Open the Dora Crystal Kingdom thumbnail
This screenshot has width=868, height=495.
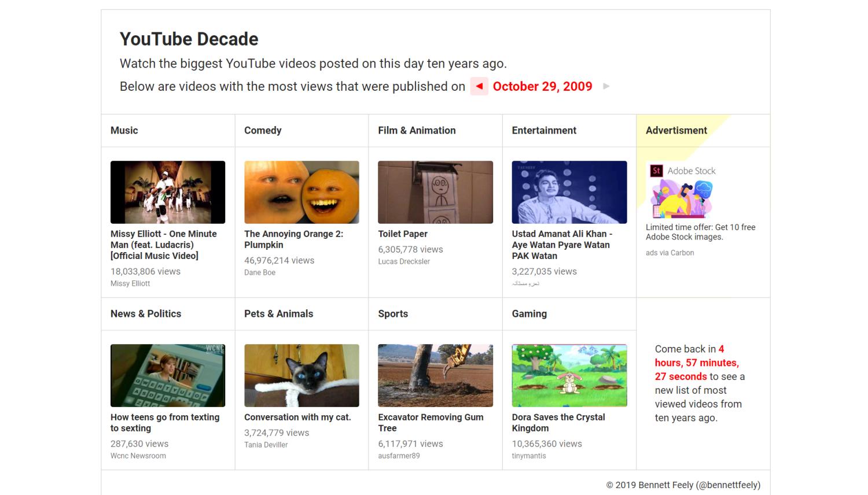click(x=569, y=375)
